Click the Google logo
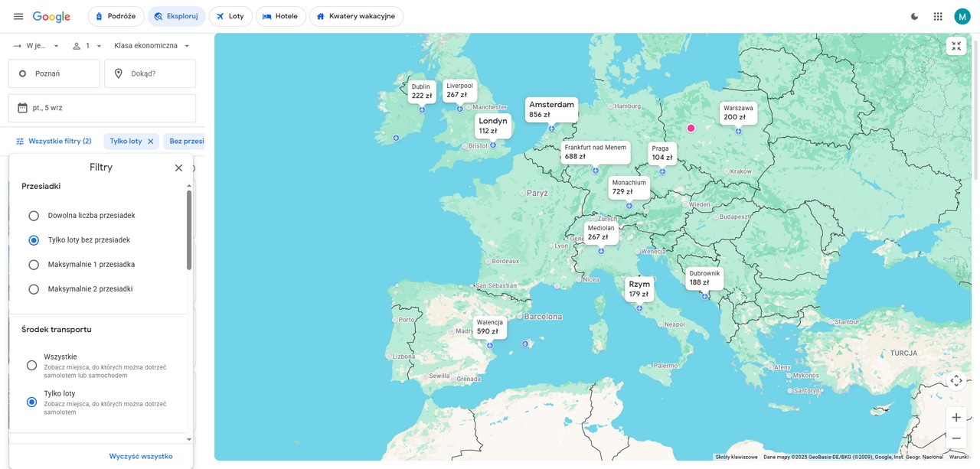Screen dimensions: 980x469 (51, 16)
